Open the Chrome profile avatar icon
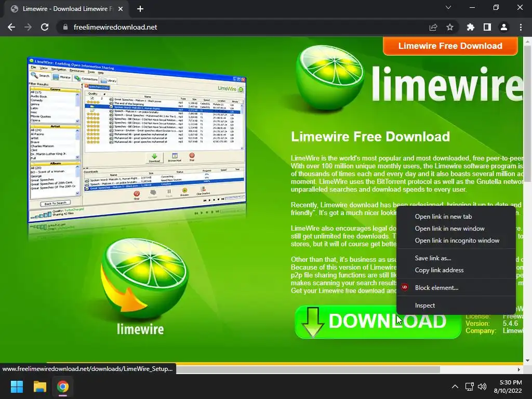 click(x=504, y=27)
